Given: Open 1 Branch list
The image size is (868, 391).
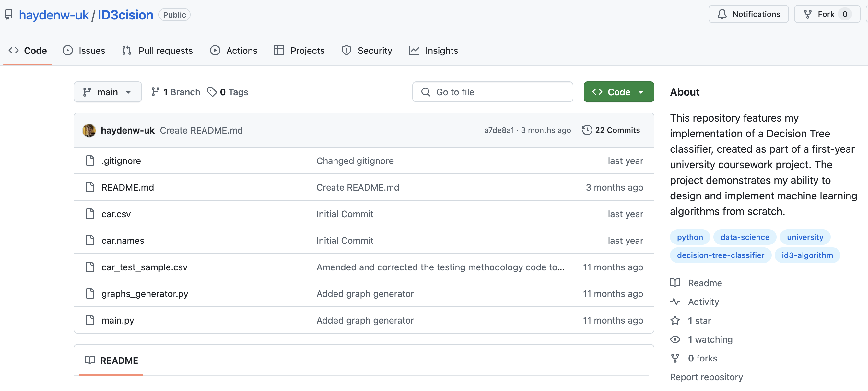Looking at the screenshot, I should click(x=176, y=92).
